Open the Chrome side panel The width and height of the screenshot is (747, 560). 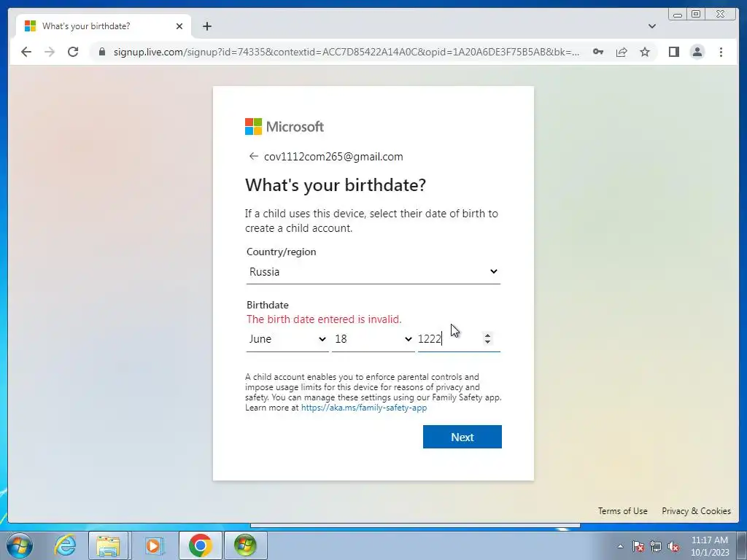click(673, 52)
